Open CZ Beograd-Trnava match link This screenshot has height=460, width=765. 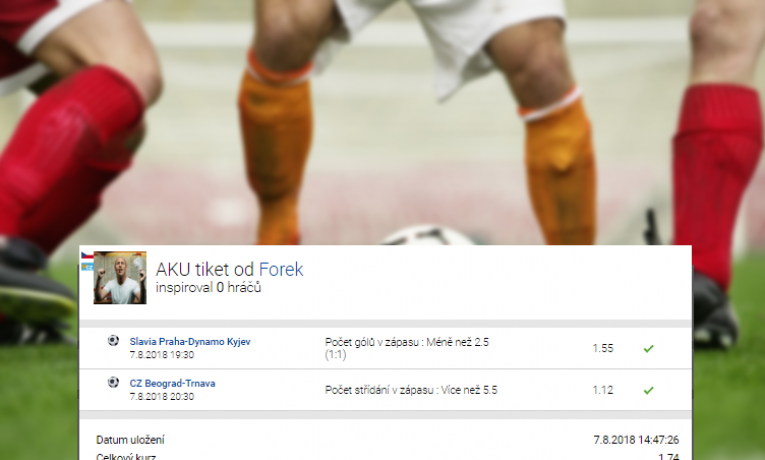(172, 383)
